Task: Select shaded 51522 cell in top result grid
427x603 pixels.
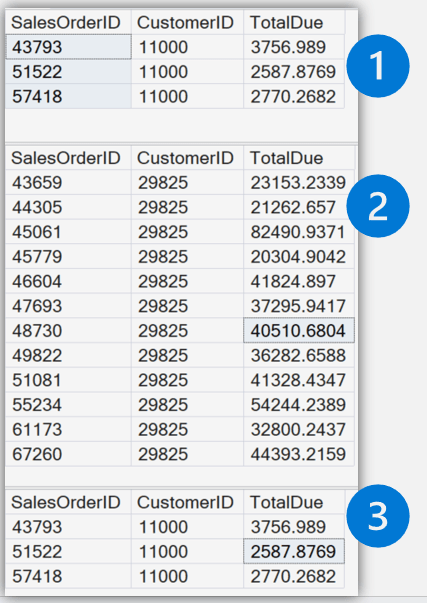Action: 68,72
